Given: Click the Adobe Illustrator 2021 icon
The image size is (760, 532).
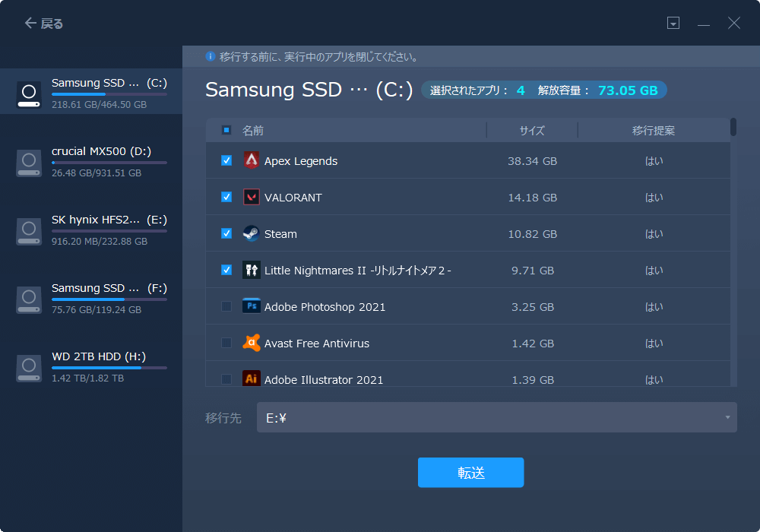Looking at the screenshot, I should tap(251, 378).
